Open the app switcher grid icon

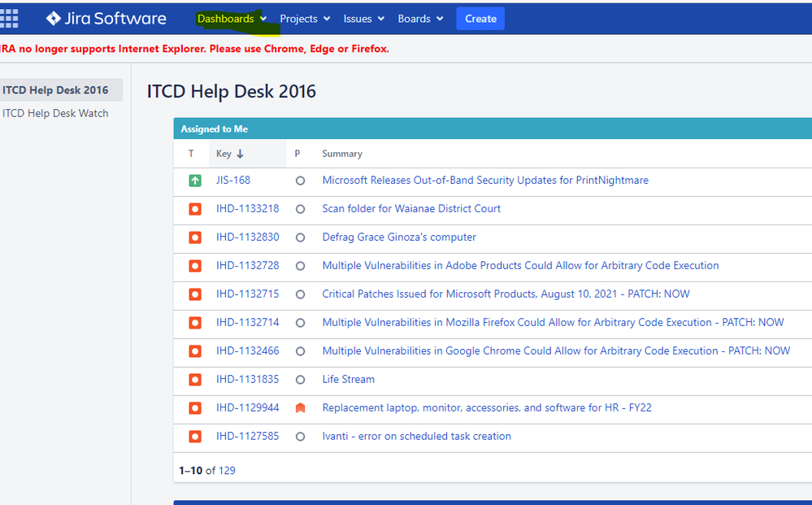coord(9,19)
